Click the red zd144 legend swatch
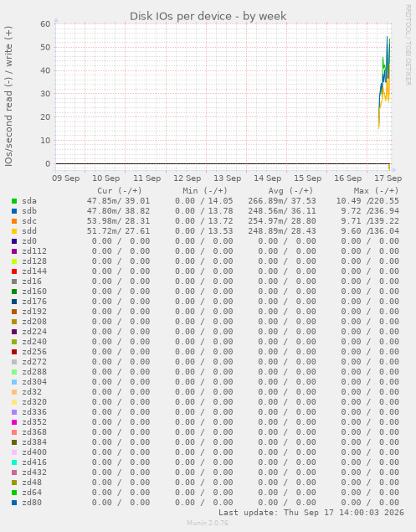This screenshot has height=532, width=416. tap(14, 271)
